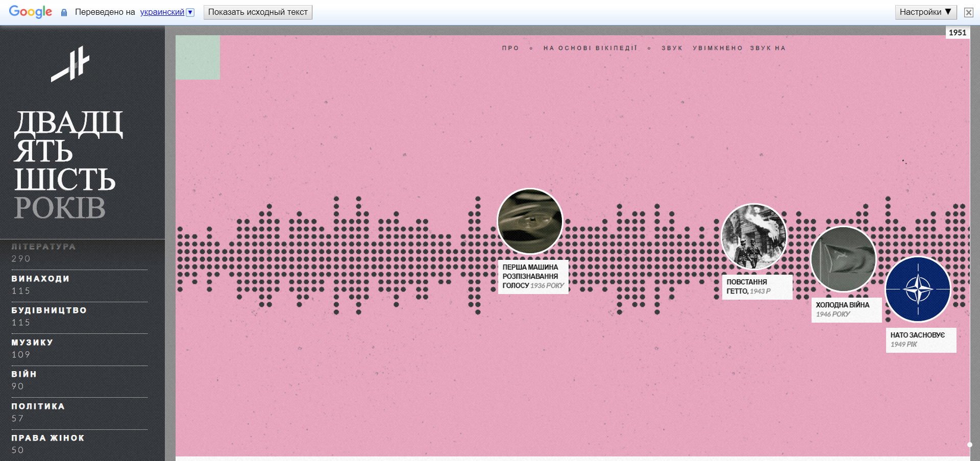
Task: Click the НА ОСНОВІ ВІКІПЕДІЇ link
Action: pyautogui.click(x=590, y=48)
